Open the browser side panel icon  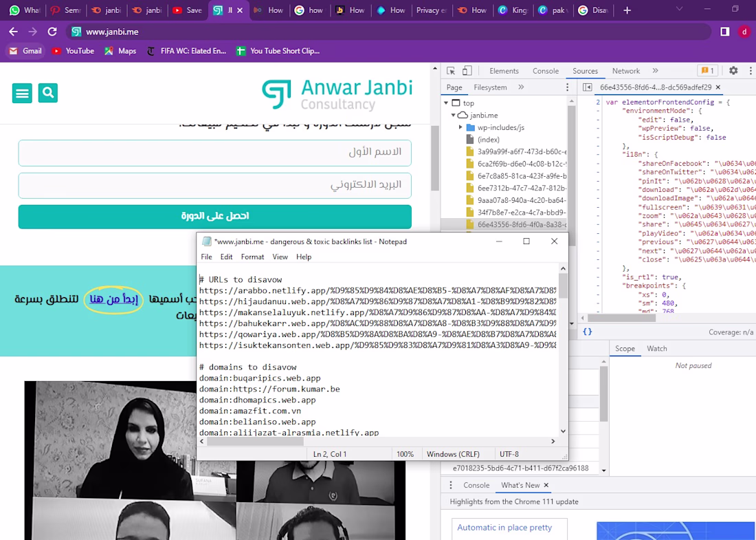point(724,32)
